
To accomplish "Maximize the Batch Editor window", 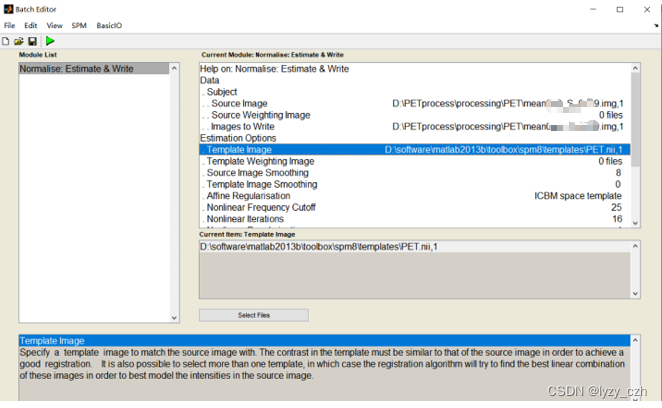I will [620, 9].
